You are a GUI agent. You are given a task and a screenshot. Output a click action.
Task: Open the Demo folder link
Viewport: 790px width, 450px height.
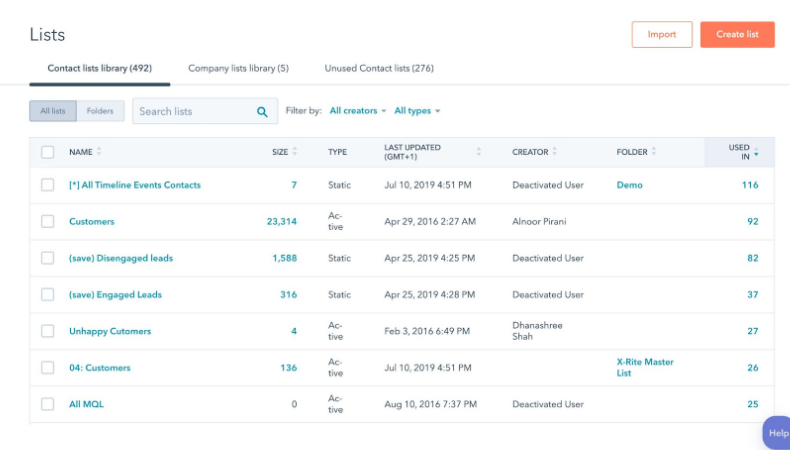[629, 185]
